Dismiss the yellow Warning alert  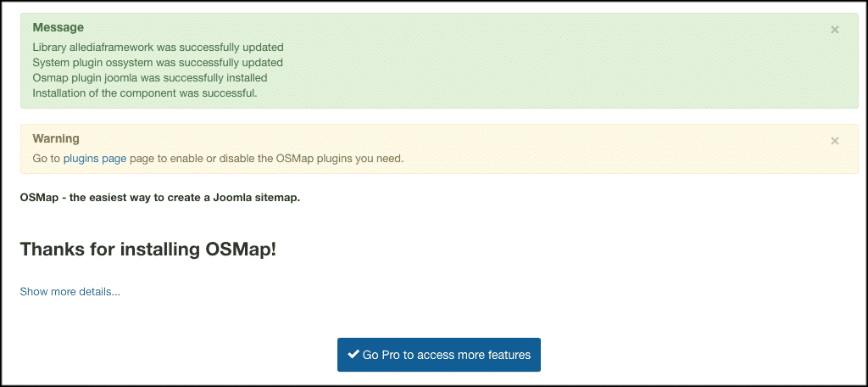(835, 141)
